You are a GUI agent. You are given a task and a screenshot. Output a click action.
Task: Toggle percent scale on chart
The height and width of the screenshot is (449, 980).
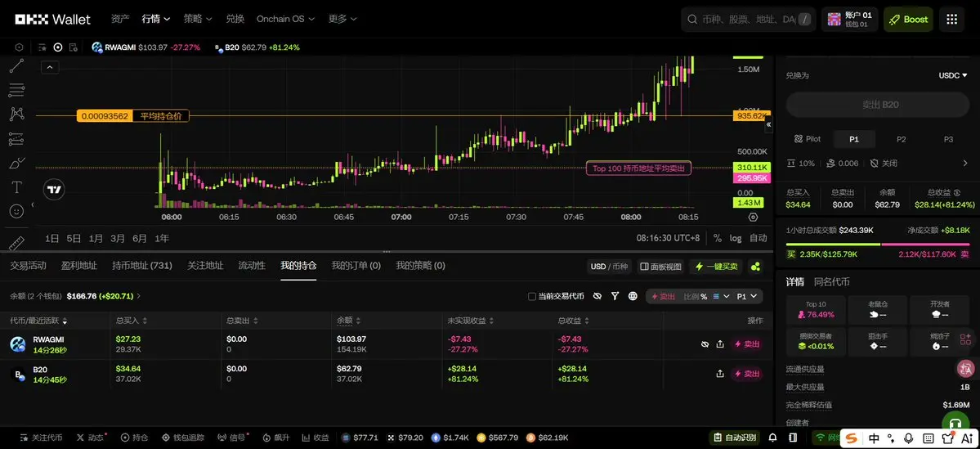pos(718,238)
